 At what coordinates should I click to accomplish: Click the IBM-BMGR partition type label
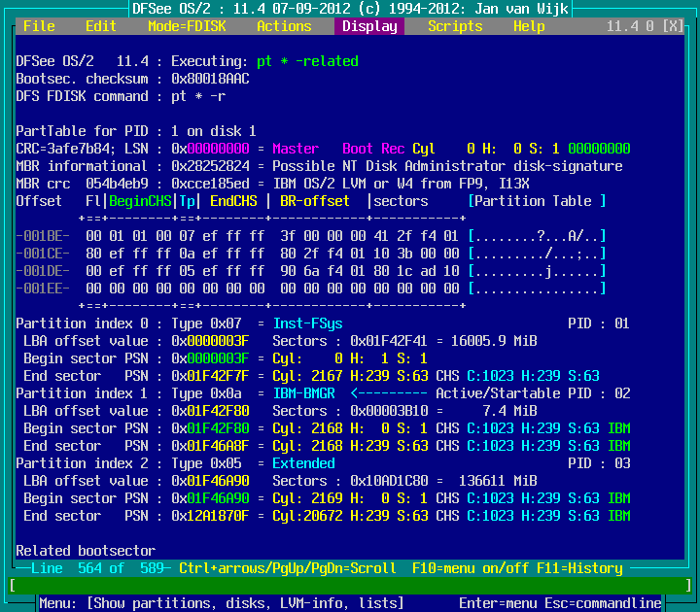tap(307, 393)
